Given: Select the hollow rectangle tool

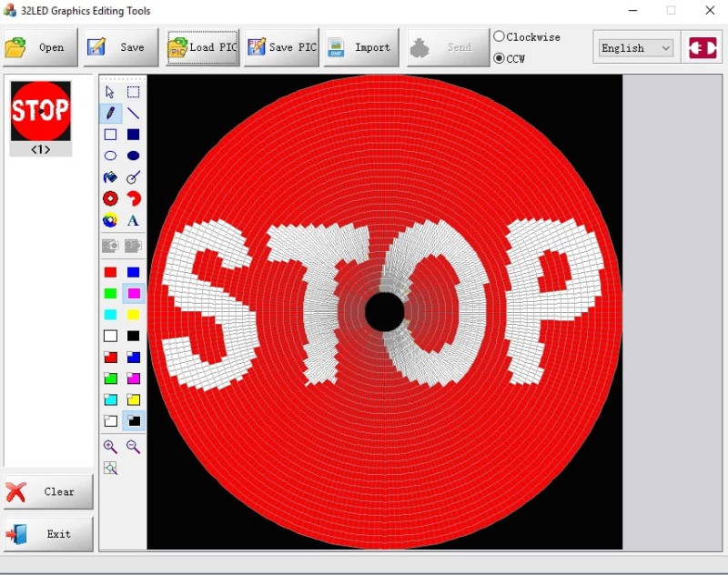Looking at the screenshot, I should click(110, 135).
